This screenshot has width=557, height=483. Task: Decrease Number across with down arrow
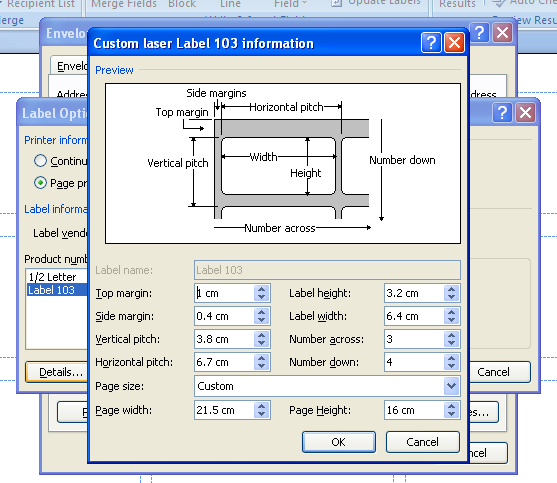point(451,343)
